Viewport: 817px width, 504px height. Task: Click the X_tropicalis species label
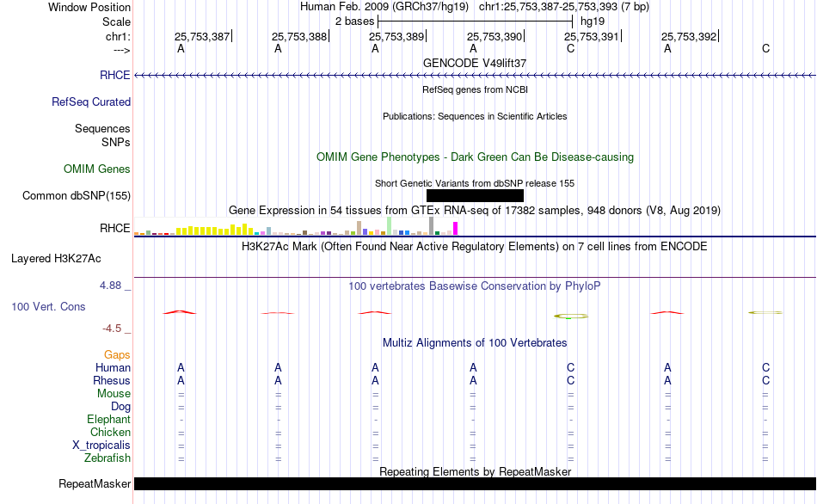tap(101, 446)
